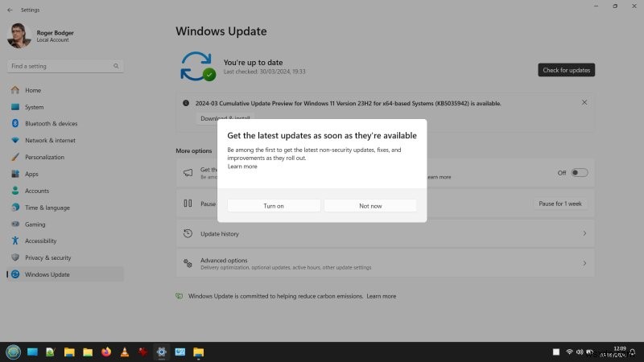Open the taskbar Start button
The height and width of the screenshot is (362, 644).
pyautogui.click(x=13, y=352)
